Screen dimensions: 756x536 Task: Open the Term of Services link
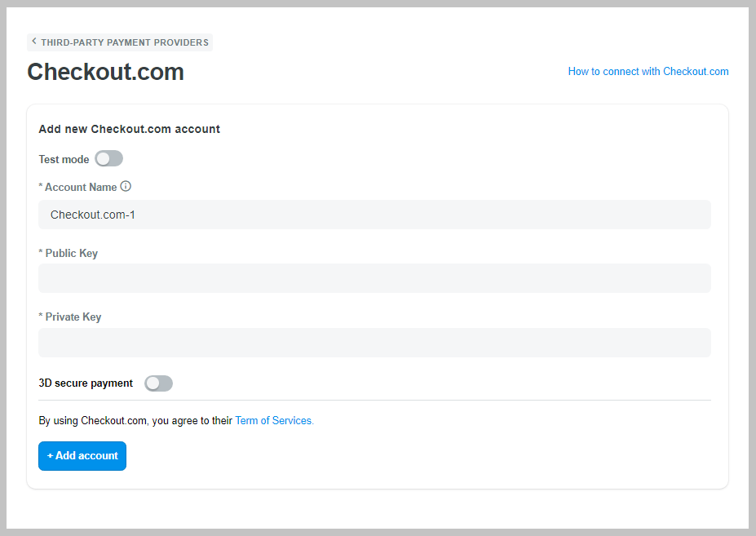point(274,421)
